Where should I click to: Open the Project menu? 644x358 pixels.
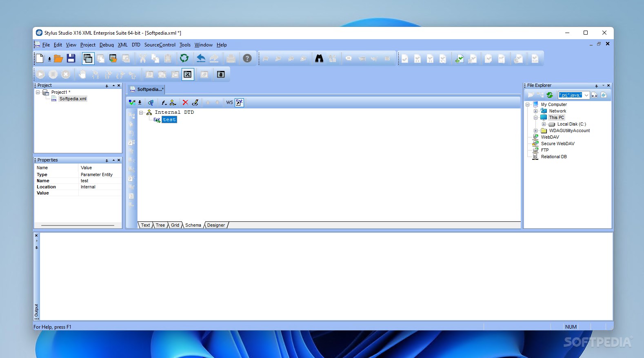pyautogui.click(x=88, y=45)
